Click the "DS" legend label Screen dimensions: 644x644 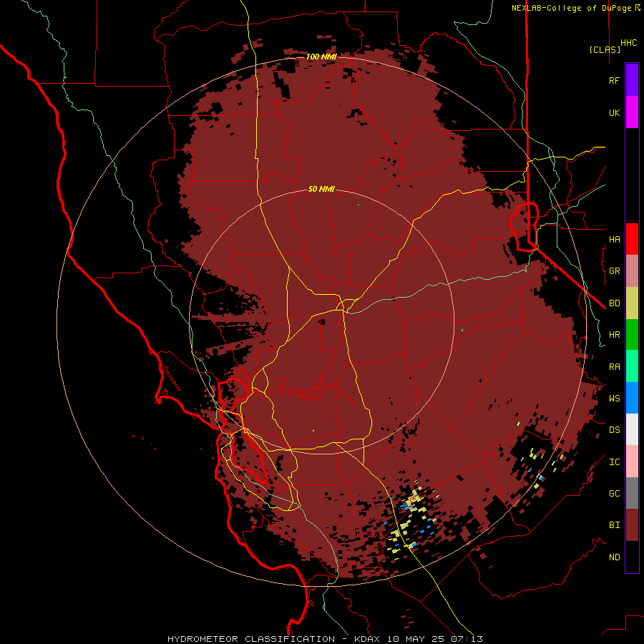[x=614, y=430]
